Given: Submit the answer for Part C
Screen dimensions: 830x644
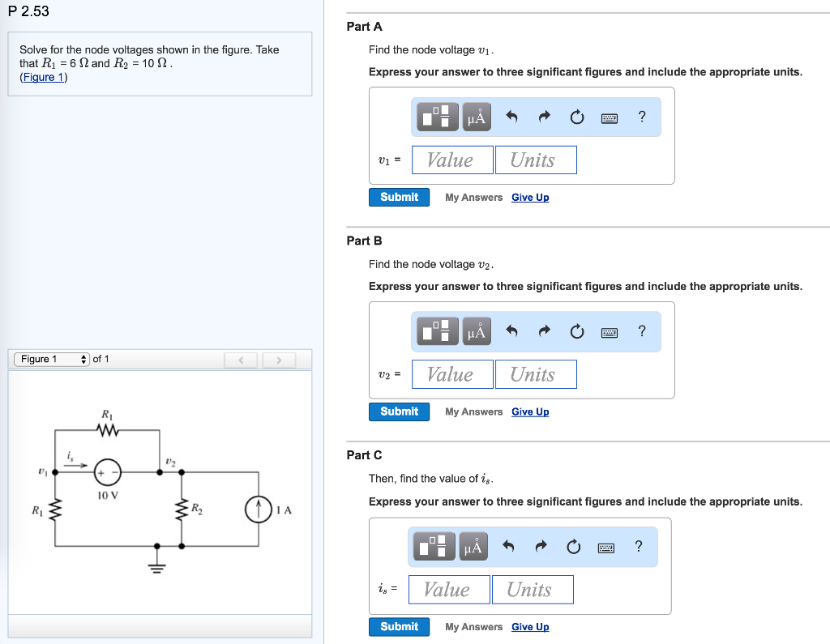Looking at the screenshot, I should (x=399, y=626).
